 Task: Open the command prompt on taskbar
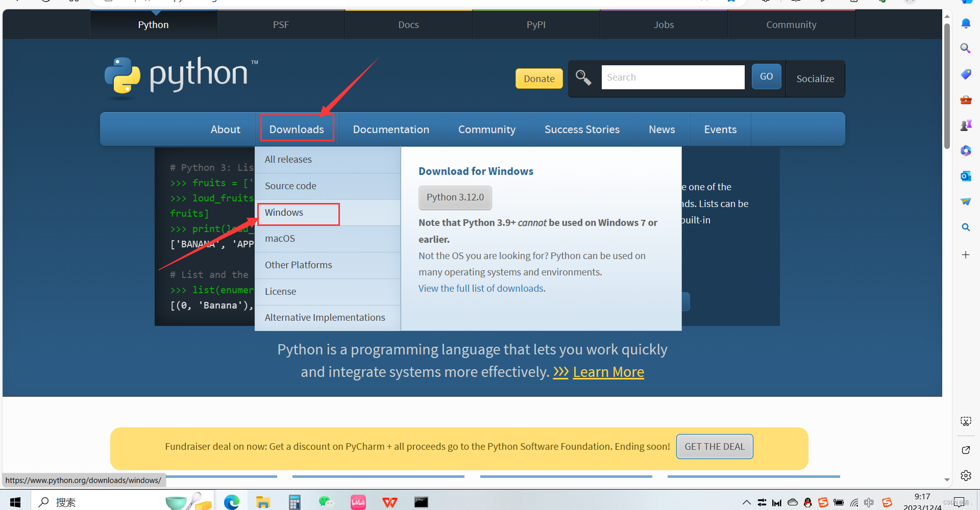point(421,502)
